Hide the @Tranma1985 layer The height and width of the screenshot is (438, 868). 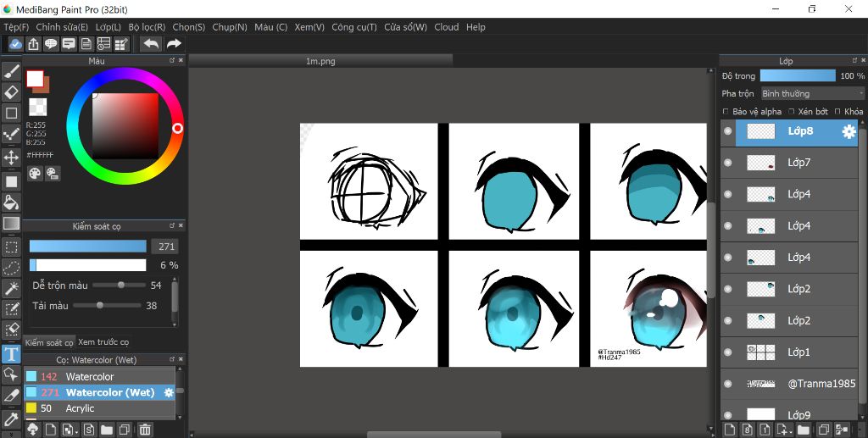(728, 383)
